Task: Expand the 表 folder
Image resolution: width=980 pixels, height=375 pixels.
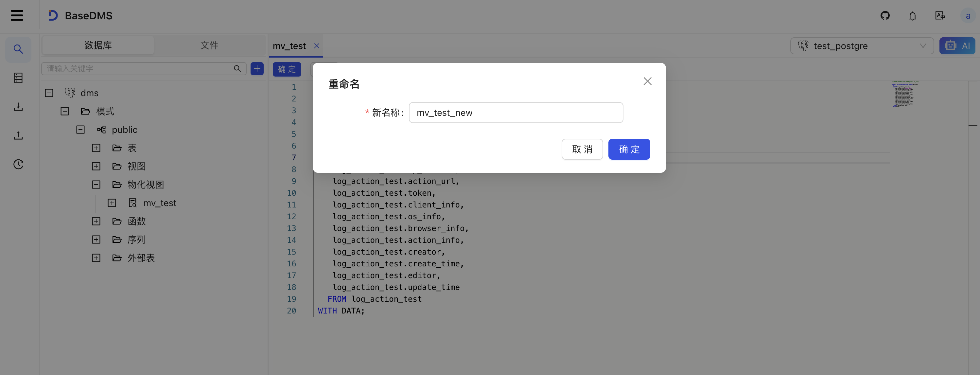Action: pyautogui.click(x=96, y=148)
